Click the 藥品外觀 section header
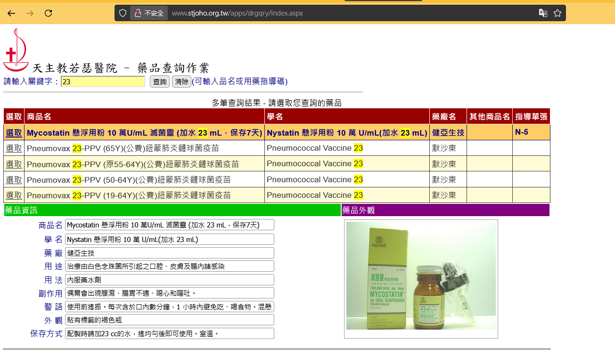The image size is (615, 364). (x=445, y=210)
